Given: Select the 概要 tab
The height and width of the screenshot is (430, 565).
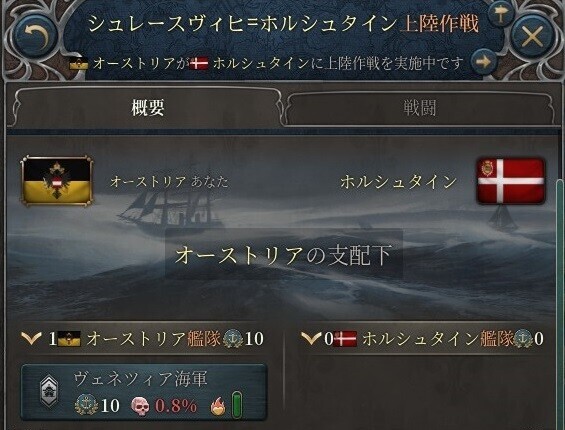Looking at the screenshot, I should [x=148, y=107].
